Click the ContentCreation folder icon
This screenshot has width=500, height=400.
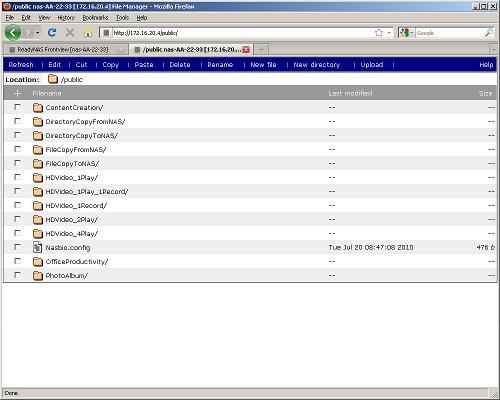[x=38, y=107]
